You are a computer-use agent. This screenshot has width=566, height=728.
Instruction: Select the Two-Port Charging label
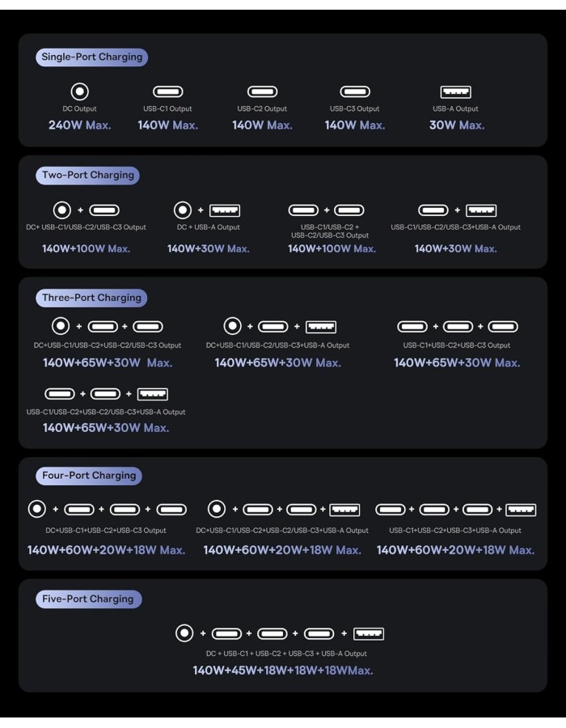point(87,176)
